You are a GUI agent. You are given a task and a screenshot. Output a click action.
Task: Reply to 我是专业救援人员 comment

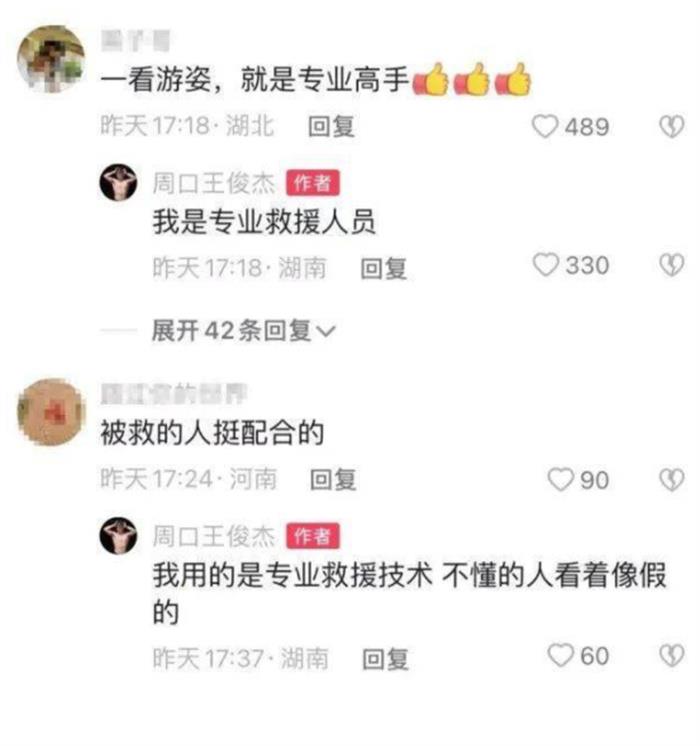[384, 268]
